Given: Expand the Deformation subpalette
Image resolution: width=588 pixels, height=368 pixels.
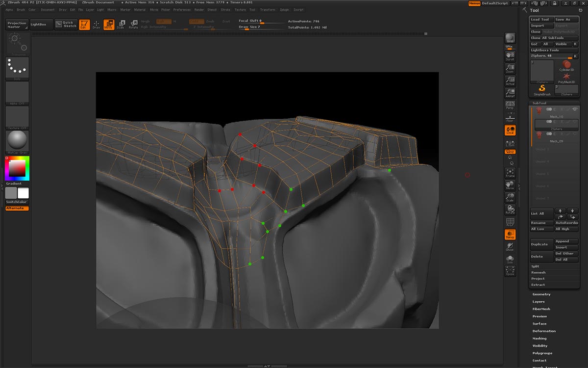Looking at the screenshot, I should [544, 331].
